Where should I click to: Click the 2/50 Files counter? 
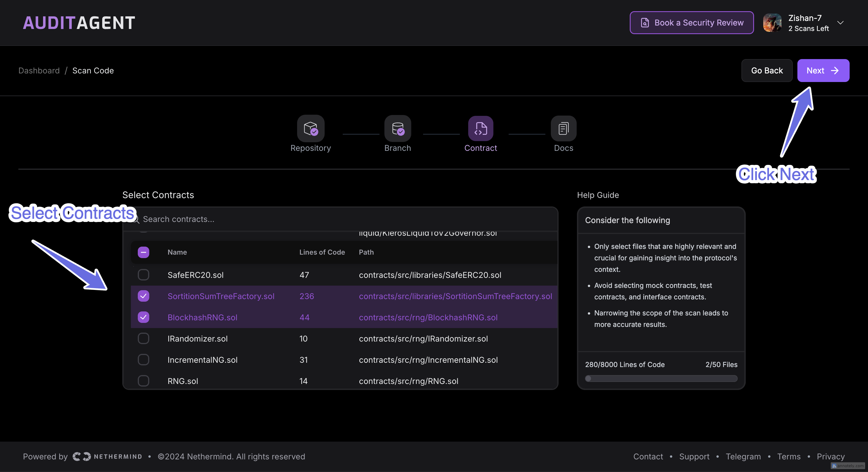[x=721, y=364]
